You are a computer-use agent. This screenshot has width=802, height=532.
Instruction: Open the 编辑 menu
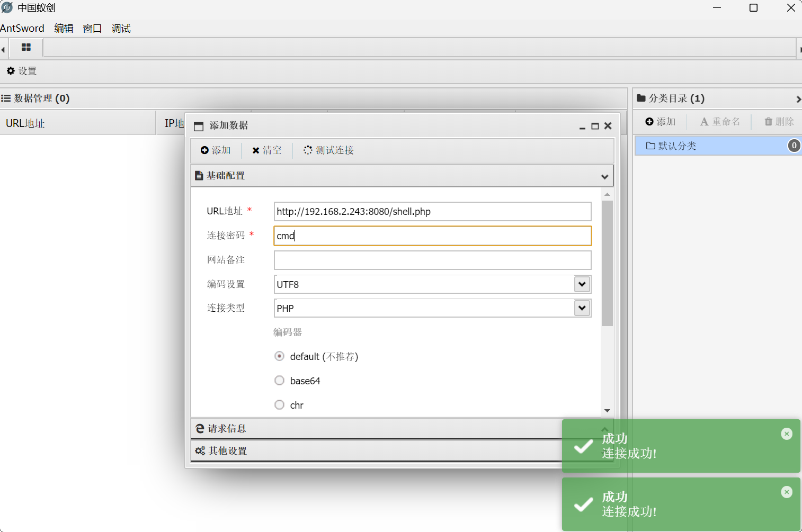(x=64, y=29)
